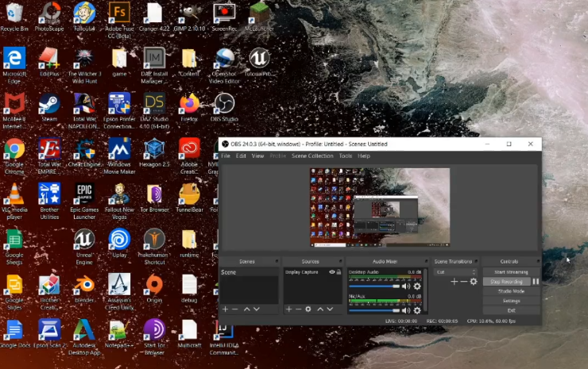Mute the Mic/Aux speaker icon

pos(406,309)
